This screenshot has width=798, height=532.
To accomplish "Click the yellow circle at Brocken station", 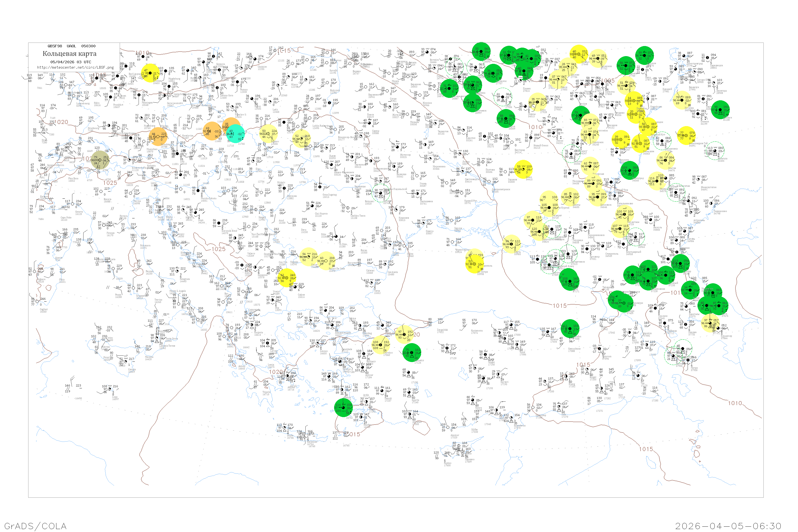I will (x=150, y=73).
